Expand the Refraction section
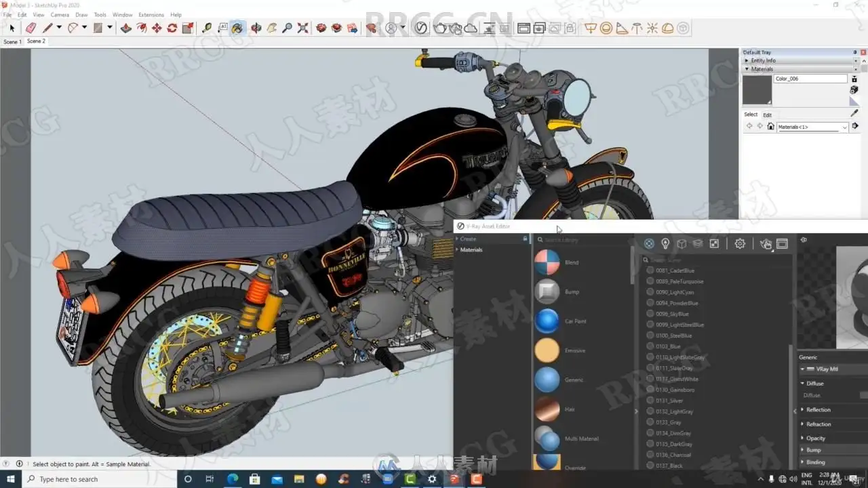The image size is (868, 488). pos(817,424)
